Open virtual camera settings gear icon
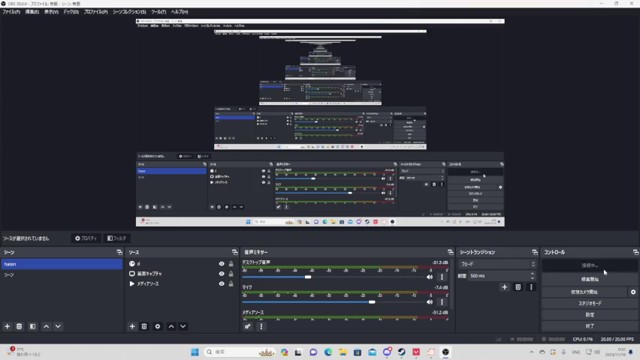This screenshot has height=360, width=640. pos(633,292)
